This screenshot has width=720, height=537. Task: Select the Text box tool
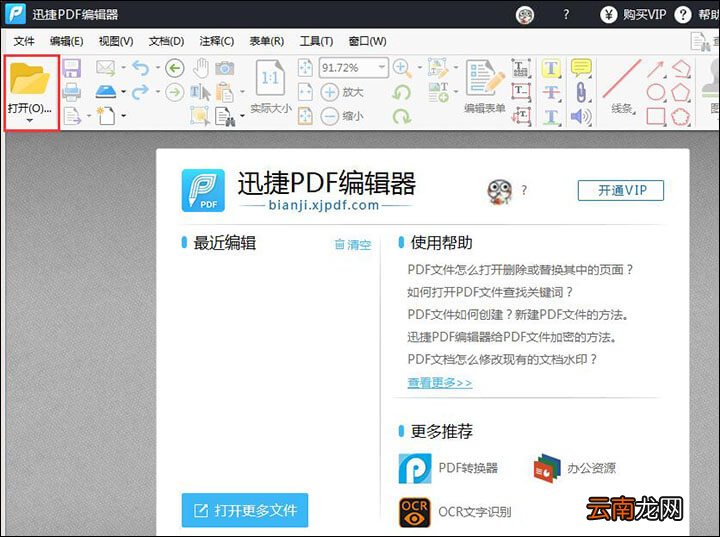pyautogui.click(x=521, y=92)
